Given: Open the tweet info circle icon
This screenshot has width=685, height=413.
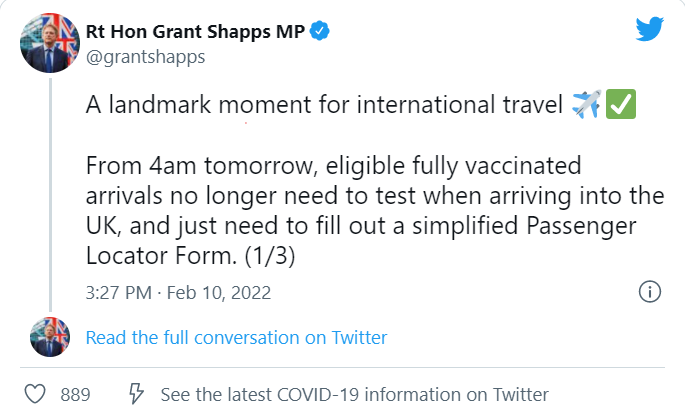Looking at the screenshot, I should click(650, 292).
